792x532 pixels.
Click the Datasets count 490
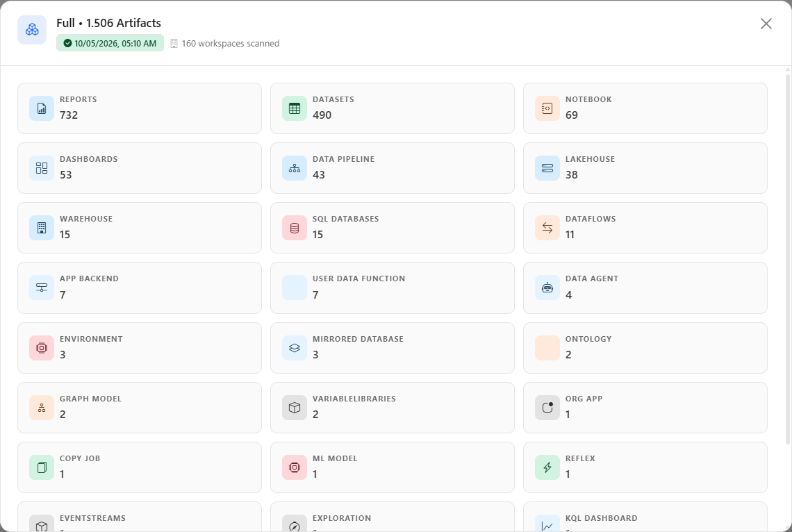tap(322, 115)
